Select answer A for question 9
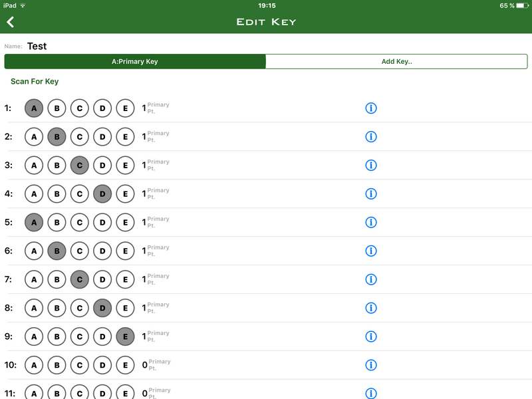Screen dimensions: 532x399 [x=34, y=336]
